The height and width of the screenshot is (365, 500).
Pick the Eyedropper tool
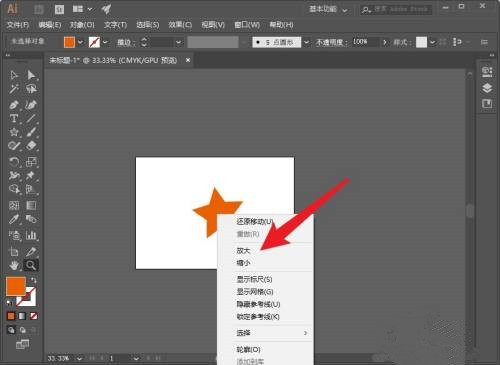tap(14, 219)
